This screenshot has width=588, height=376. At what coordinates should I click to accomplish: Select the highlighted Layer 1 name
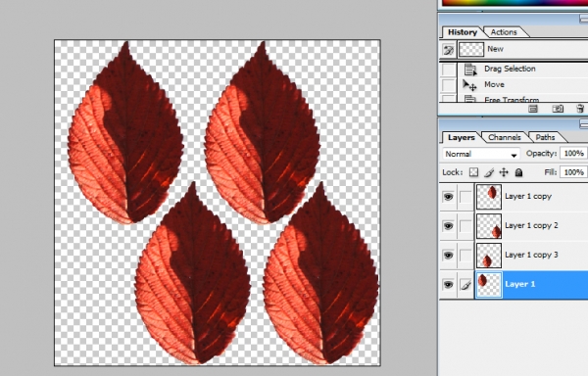(x=519, y=284)
